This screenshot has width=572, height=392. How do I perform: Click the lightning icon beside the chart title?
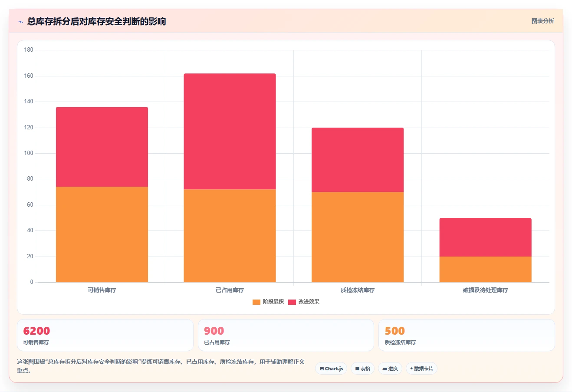click(20, 22)
